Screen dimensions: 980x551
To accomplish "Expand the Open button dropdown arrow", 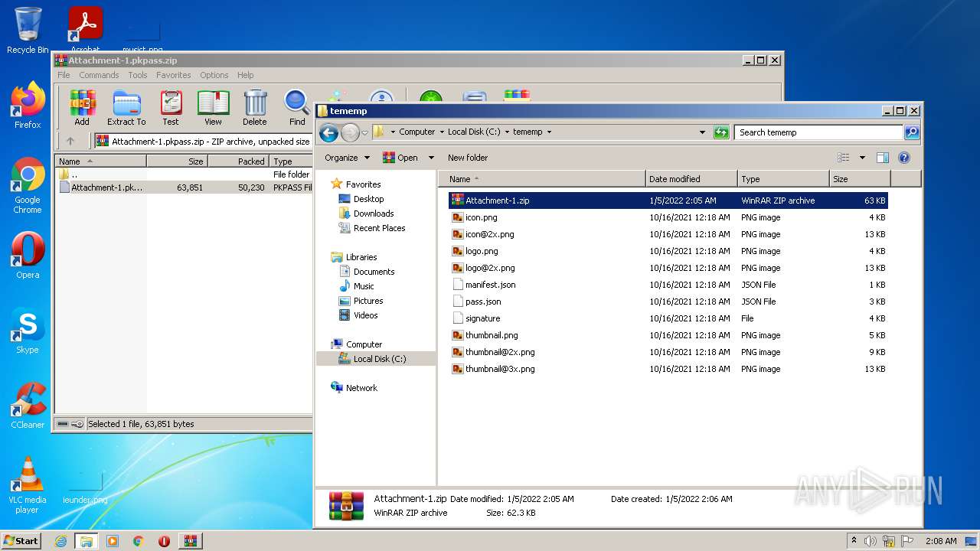I will [x=431, y=158].
